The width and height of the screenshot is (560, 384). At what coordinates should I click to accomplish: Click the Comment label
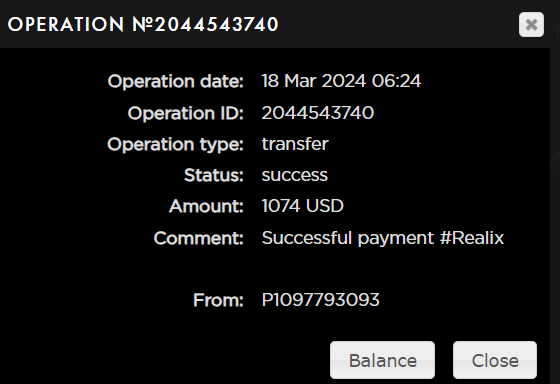click(199, 238)
